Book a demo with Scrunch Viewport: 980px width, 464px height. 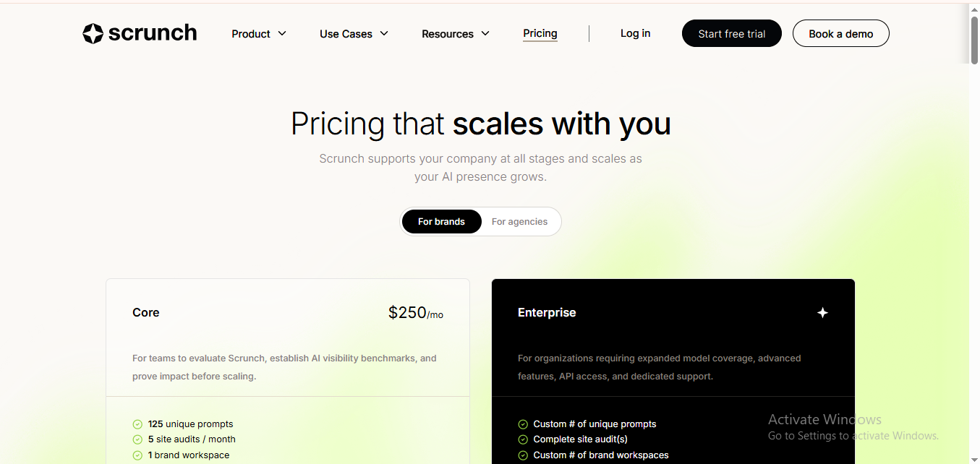click(x=840, y=33)
